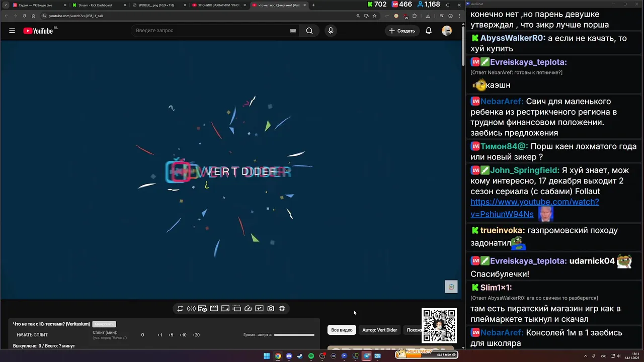Screen dimensions: 644x362
Task: Open a new browser tab with plus
Action: pos(313,5)
